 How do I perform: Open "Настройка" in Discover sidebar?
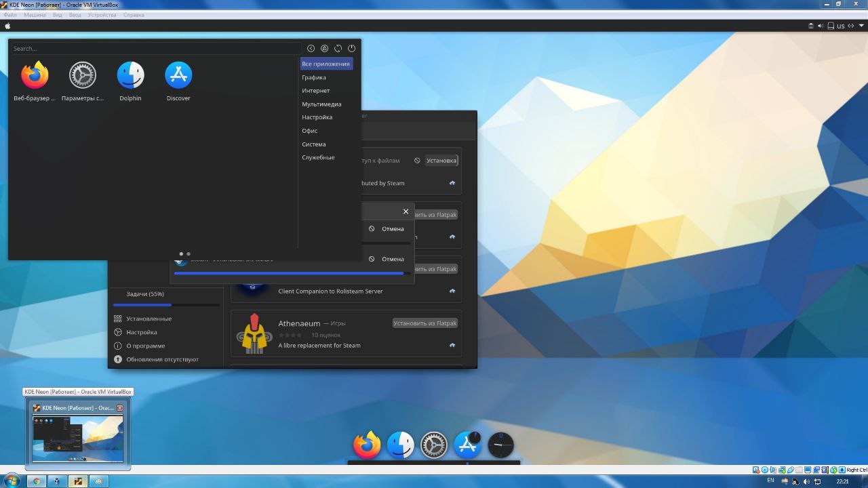[x=166, y=332]
